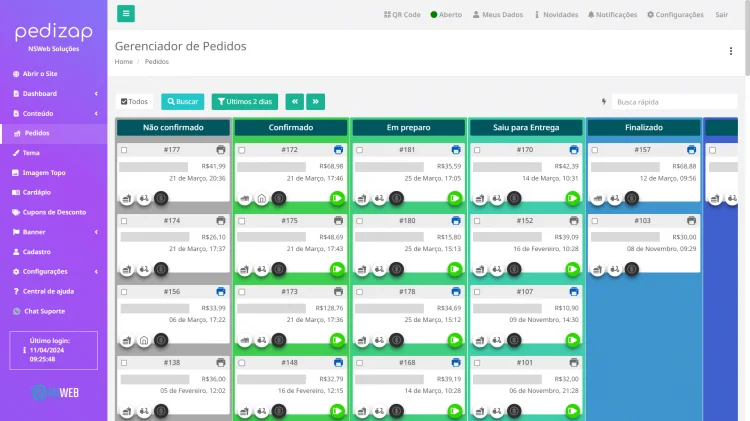Viewport: 750px width, 421px height.
Task: Select the checkbox on order #170
Action: (x=477, y=150)
